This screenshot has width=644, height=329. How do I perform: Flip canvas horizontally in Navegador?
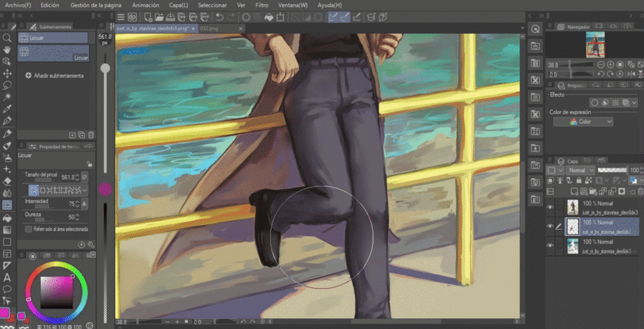pos(631,74)
